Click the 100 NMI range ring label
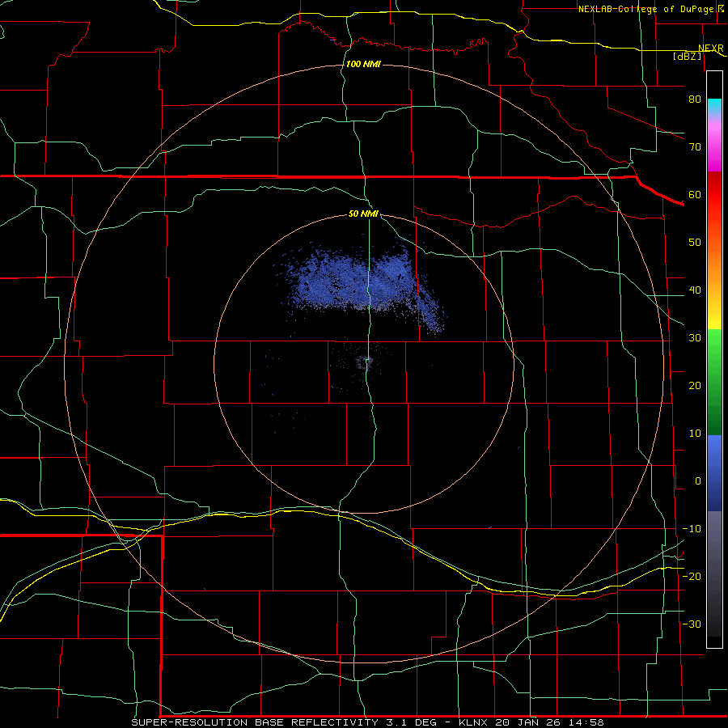The width and height of the screenshot is (728, 728). tap(363, 64)
